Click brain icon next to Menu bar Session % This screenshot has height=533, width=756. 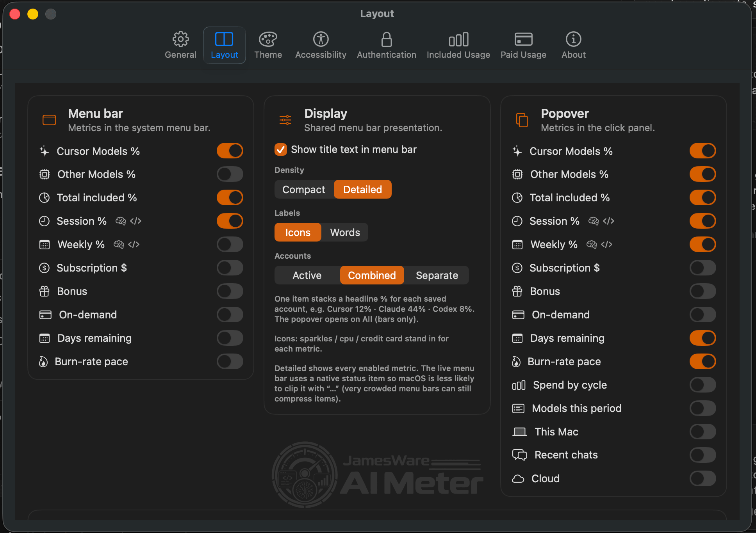pyautogui.click(x=121, y=221)
